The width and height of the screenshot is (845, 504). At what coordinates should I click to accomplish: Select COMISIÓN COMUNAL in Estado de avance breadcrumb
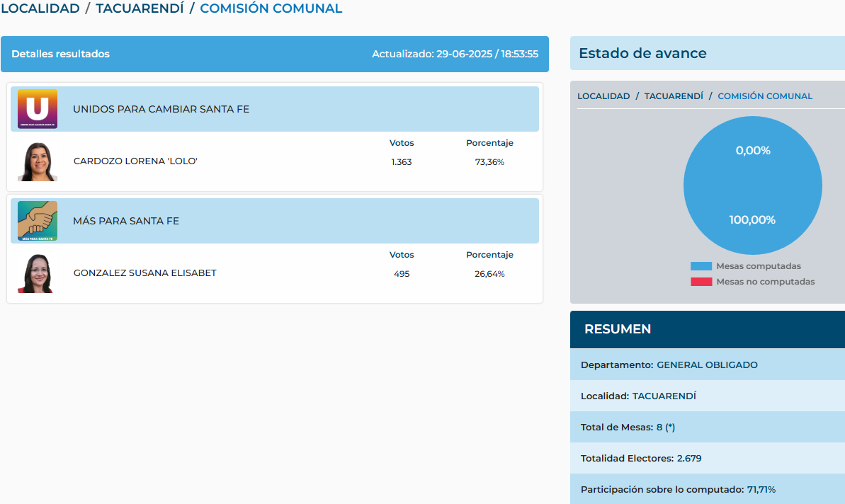pos(765,96)
